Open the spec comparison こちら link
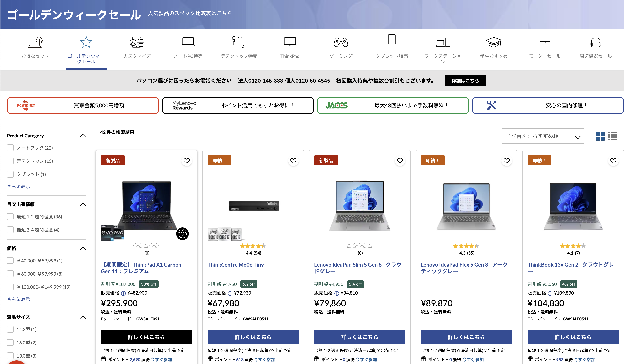Screen dimensions: 624x364 click(x=224, y=13)
